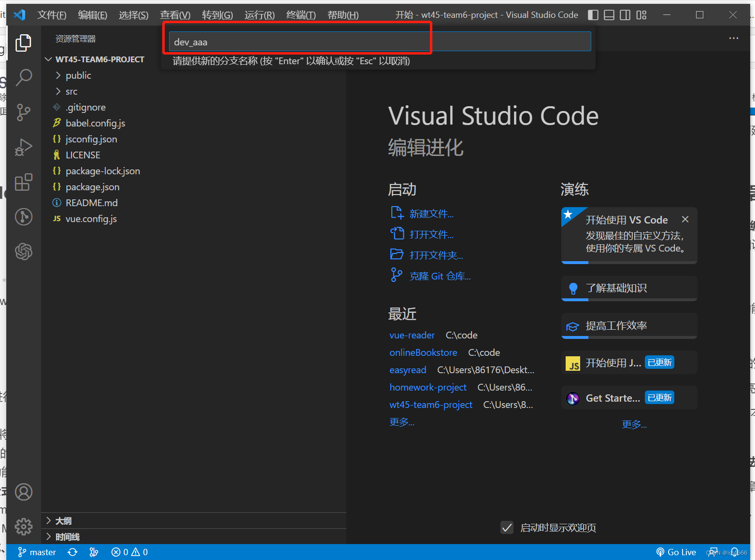Open the Git Graph icon in activity bar
Viewport: 755px width, 560px height.
23,217
